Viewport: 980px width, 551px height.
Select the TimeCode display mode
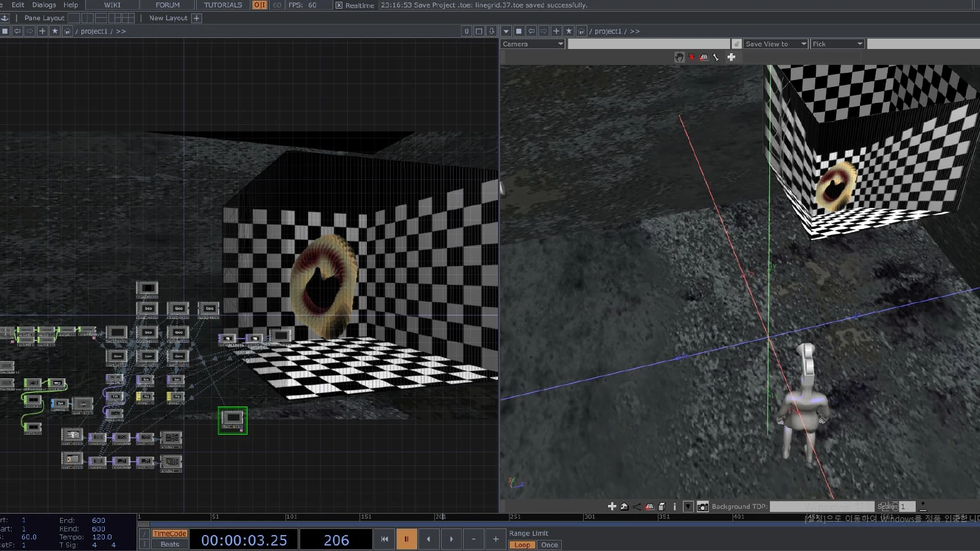170,534
